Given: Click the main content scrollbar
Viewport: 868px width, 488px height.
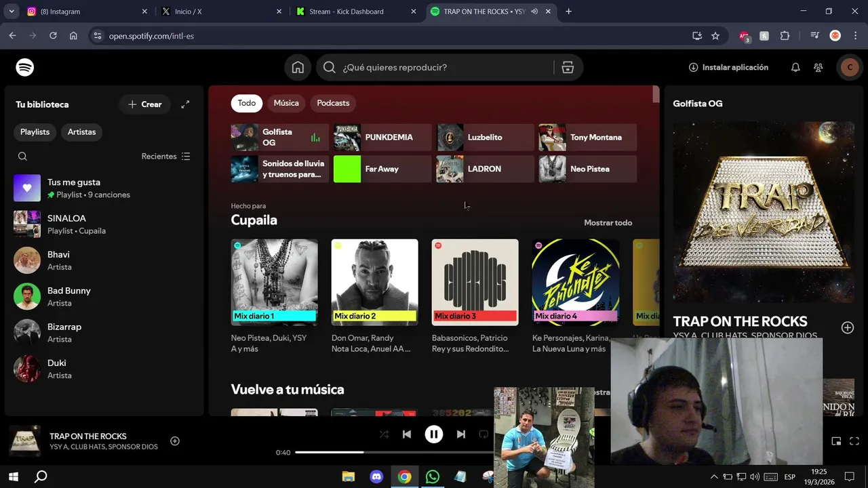Looking at the screenshot, I should (656, 94).
